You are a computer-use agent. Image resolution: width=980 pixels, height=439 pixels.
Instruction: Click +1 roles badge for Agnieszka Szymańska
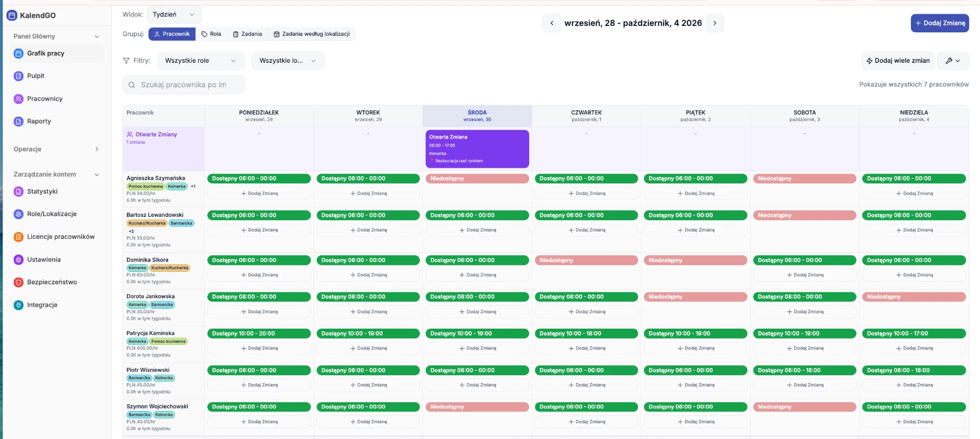[193, 186]
